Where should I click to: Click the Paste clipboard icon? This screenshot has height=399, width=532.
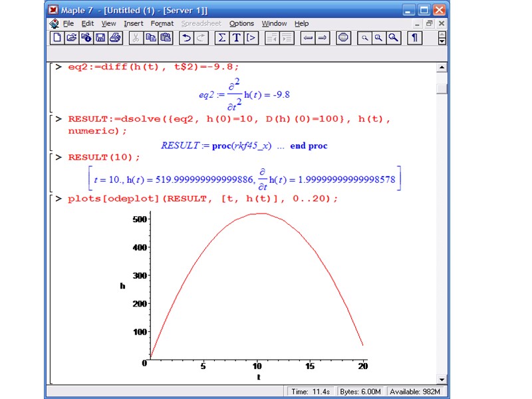166,38
